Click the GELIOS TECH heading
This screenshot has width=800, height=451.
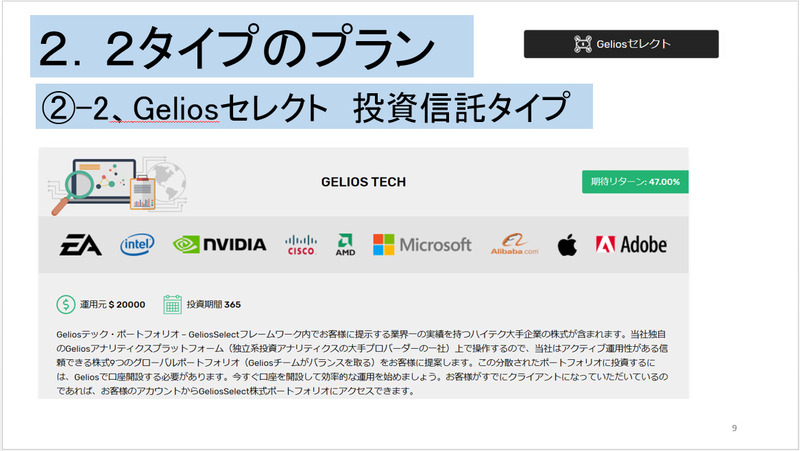[363, 182]
